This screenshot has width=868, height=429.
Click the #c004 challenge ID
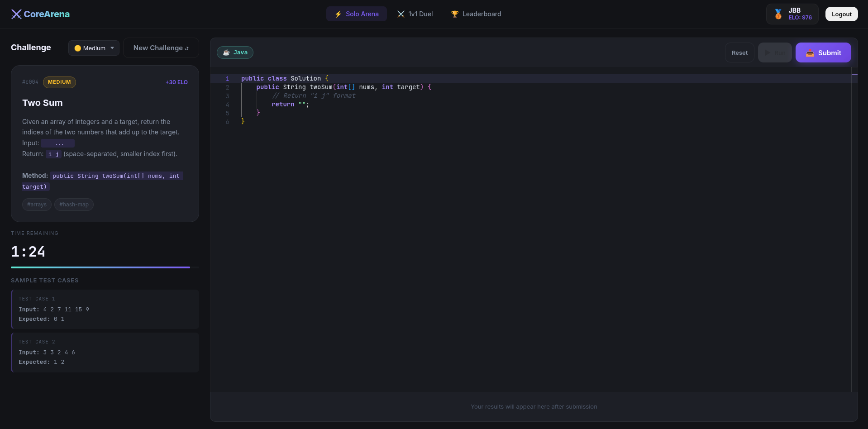click(x=30, y=82)
